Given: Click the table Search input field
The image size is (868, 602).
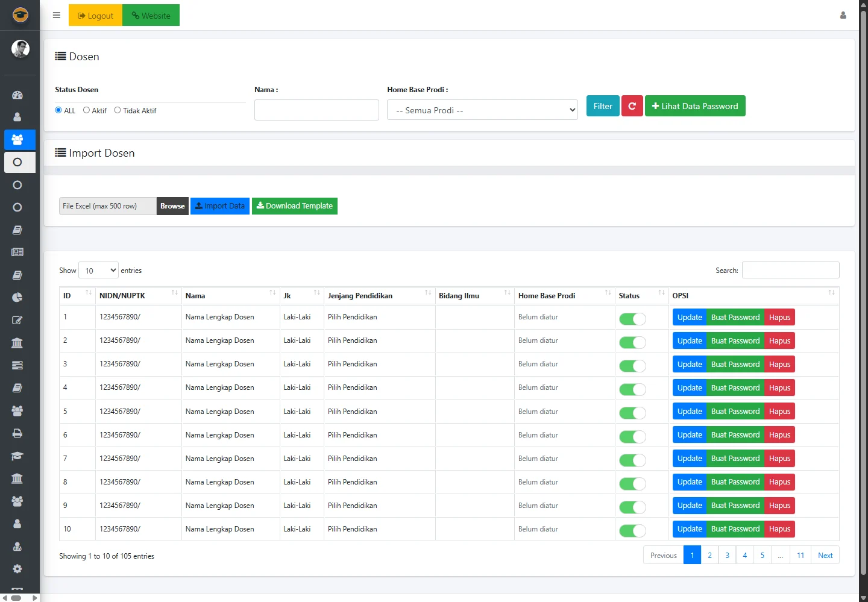Looking at the screenshot, I should coord(790,271).
